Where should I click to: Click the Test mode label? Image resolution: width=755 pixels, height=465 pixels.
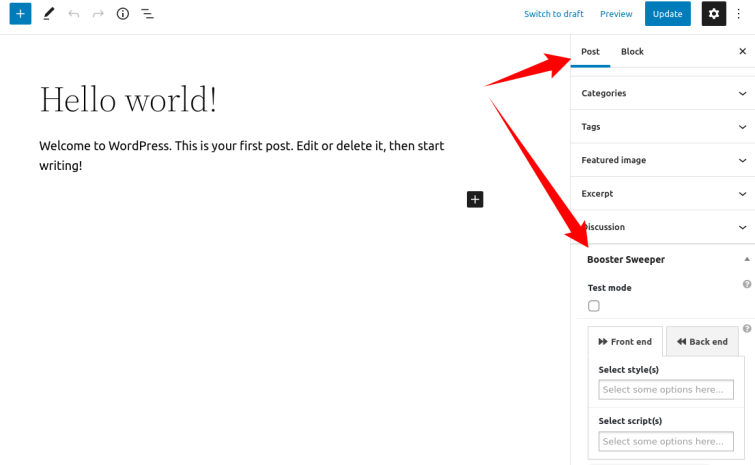[x=609, y=288]
